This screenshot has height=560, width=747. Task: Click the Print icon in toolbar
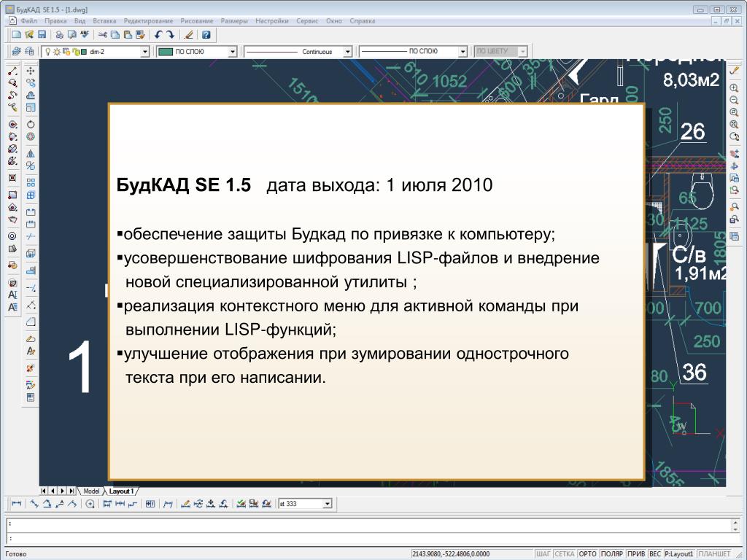59,35
